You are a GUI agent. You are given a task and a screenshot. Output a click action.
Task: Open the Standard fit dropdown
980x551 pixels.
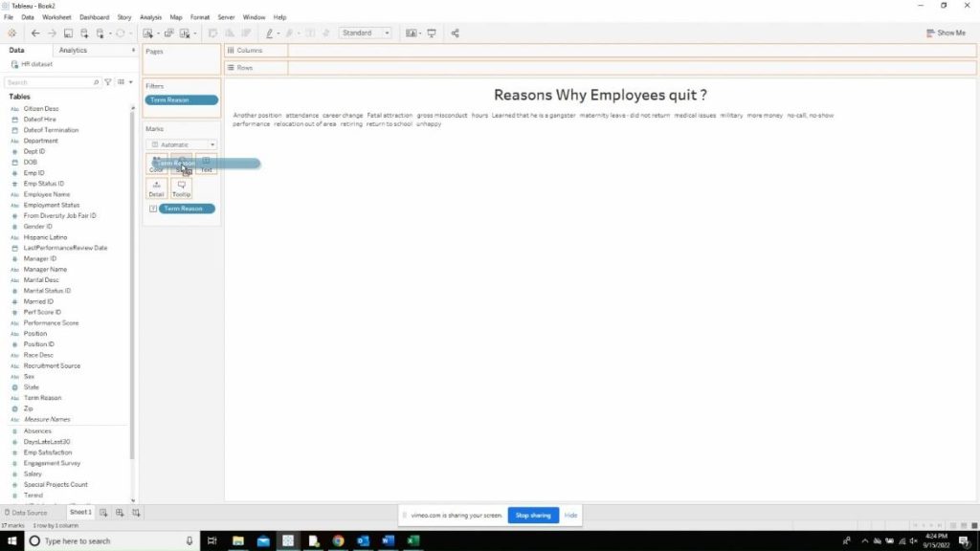click(x=366, y=32)
